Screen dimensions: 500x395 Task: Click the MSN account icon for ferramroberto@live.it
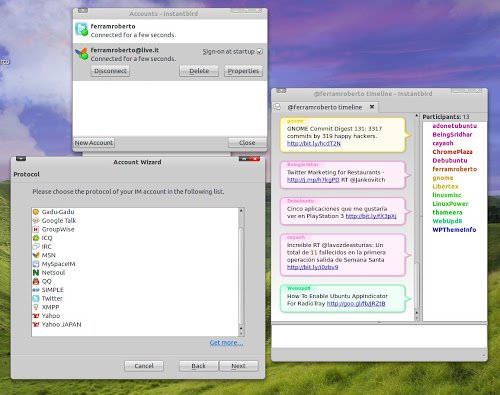pyautogui.click(x=81, y=54)
